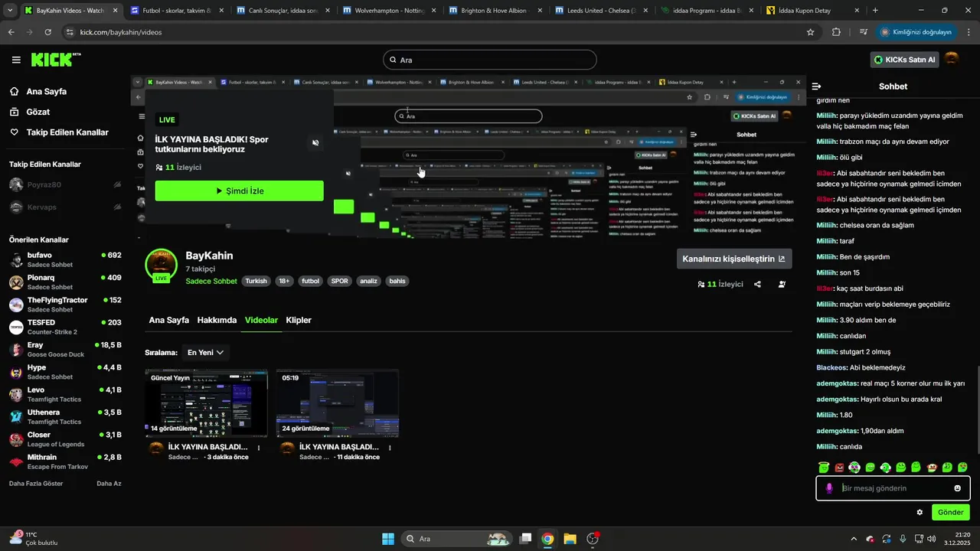Pick the halo green emote
Image resolution: width=980 pixels, height=551 pixels.
(x=824, y=468)
